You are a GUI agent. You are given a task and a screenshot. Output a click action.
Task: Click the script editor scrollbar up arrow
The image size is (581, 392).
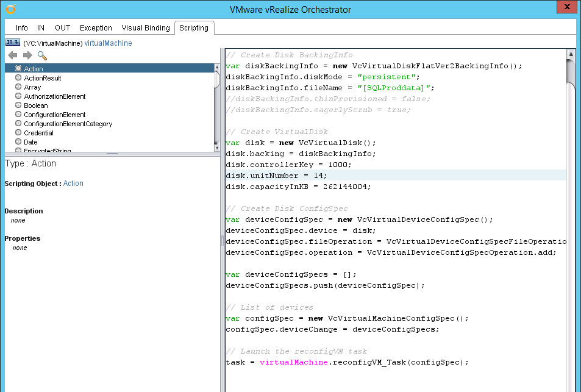coord(571,54)
